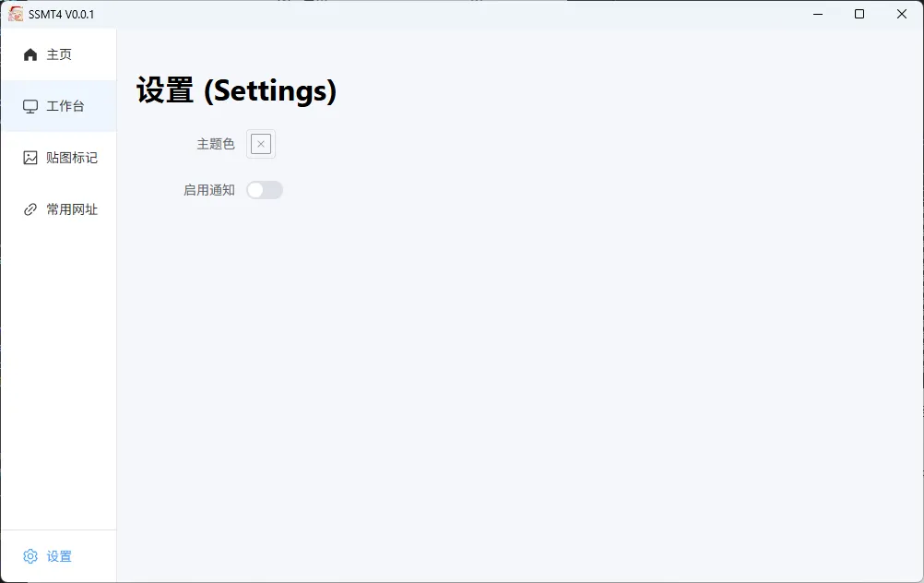
Task: Open the 主题色 theme color picker
Action: [x=261, y=144]
